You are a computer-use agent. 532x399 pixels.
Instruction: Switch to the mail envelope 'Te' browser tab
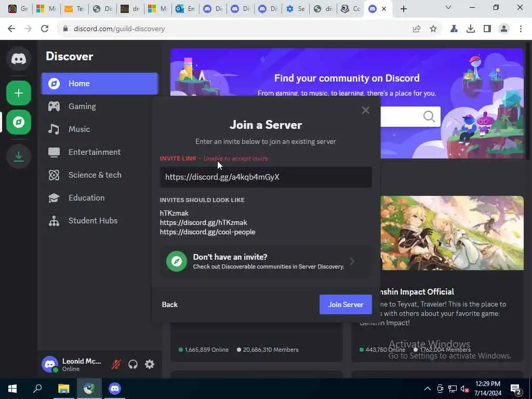[74, 9]
